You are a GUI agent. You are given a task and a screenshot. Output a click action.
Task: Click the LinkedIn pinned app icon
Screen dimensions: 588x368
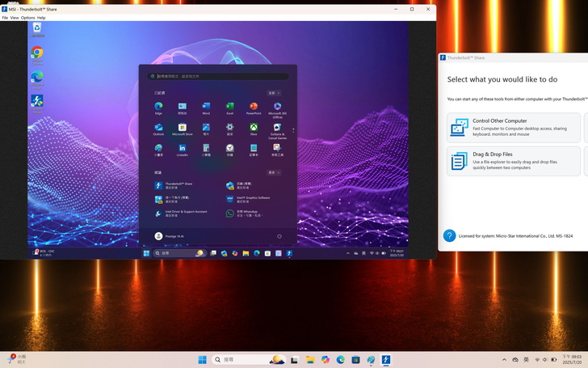click(183, 150)
